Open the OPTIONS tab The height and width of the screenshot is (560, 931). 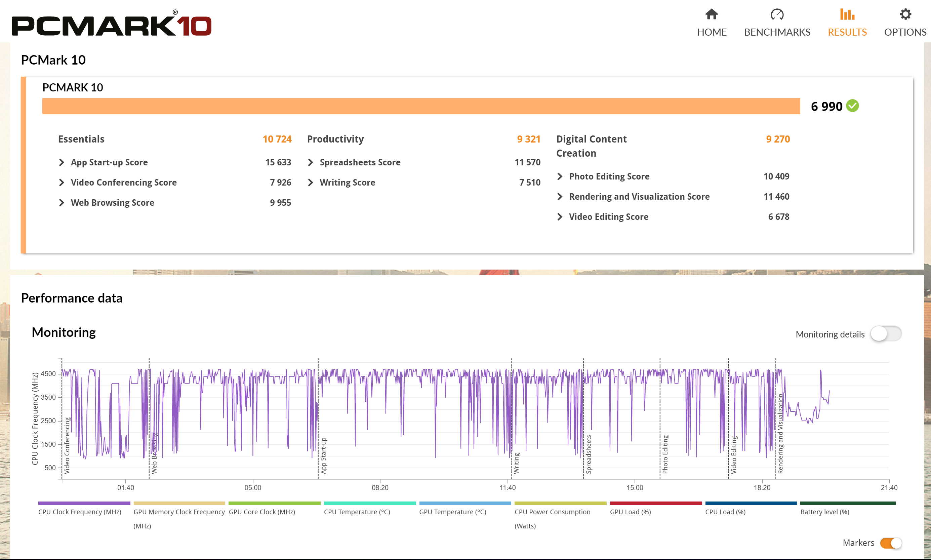(905, 23)
